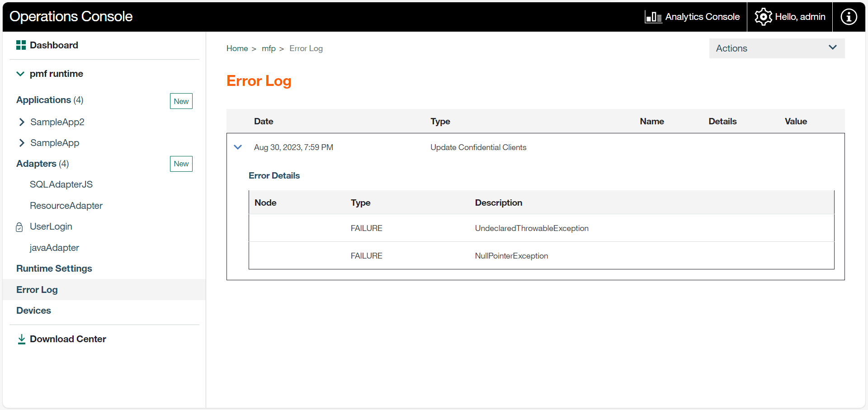Screen dimensions: 868x410
Task: Go to Home breadcrumb link
Action: pyautogui.click(x=237, y=48)
